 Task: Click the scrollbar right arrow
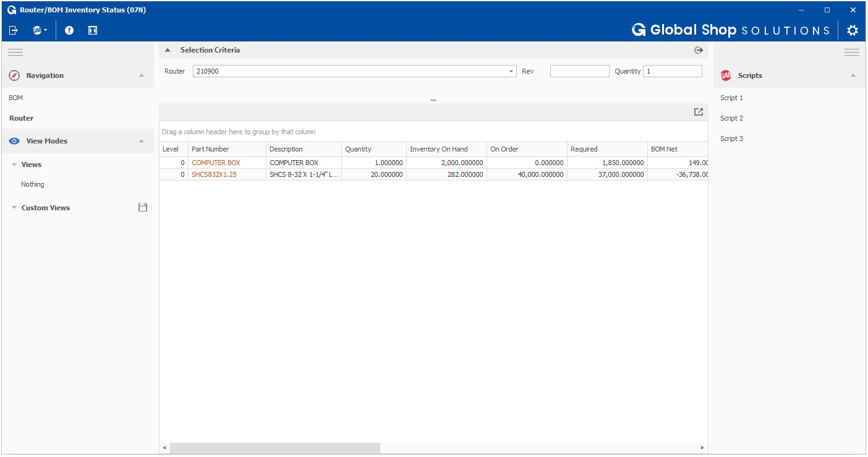[x=702, y=448]
